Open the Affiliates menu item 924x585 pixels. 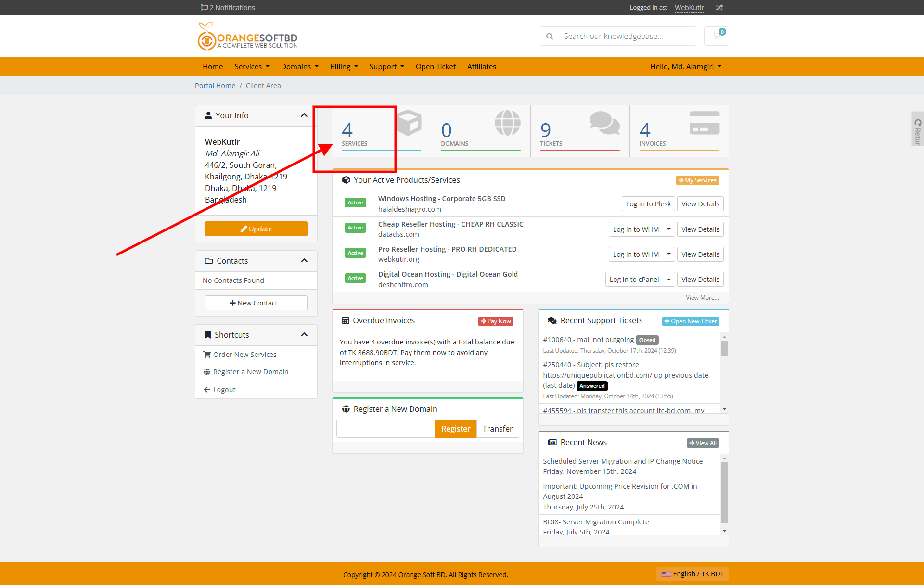[x=481, y=66]
